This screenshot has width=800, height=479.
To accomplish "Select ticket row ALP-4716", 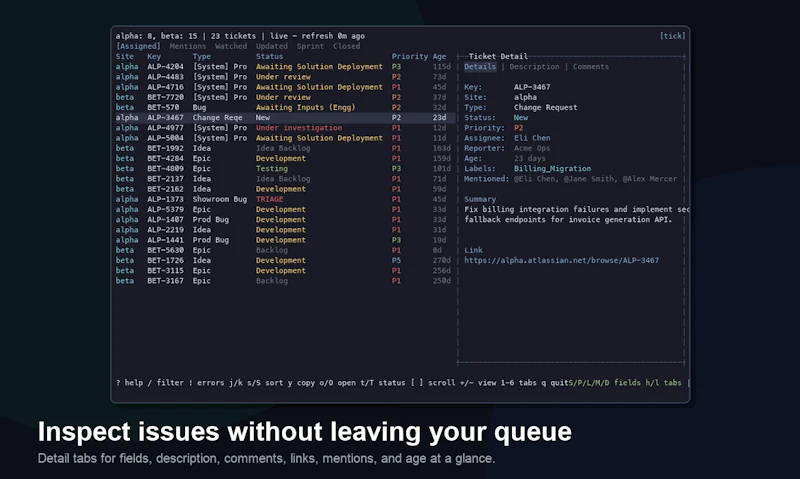I will click(x=284, y=87).
